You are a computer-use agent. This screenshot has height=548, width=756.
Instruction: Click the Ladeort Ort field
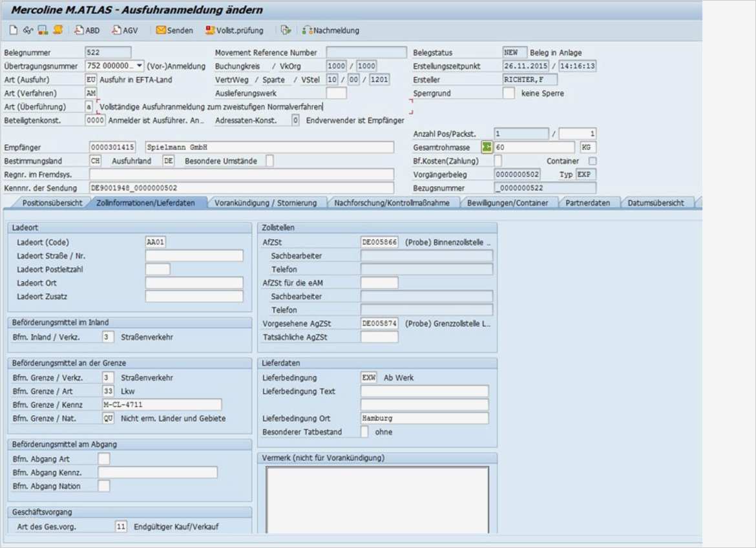(194, 282)
